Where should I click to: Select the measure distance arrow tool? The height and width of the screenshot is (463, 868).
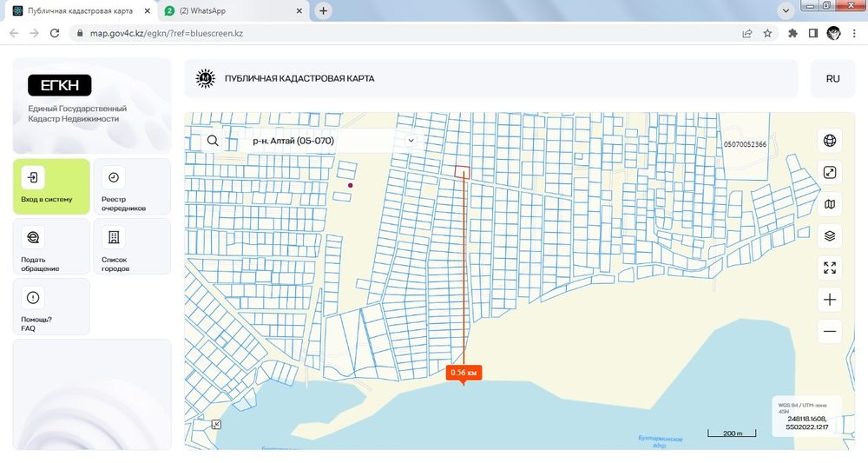pyautogui.click(x=829, y=173)
